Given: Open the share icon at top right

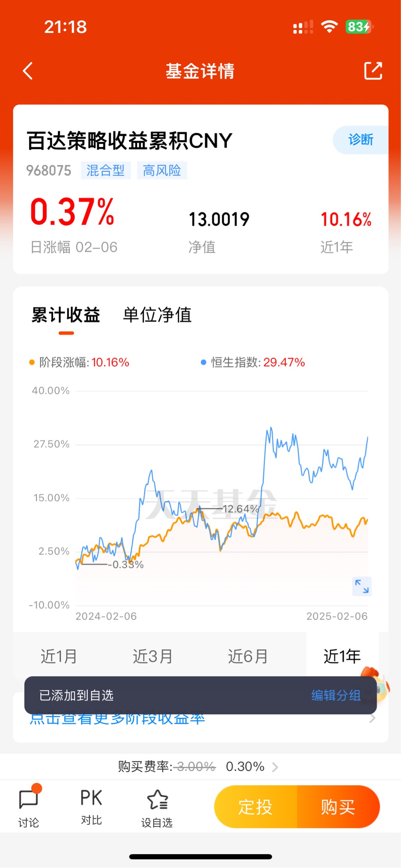Looking at the screenshot, I should pos(373,71).
